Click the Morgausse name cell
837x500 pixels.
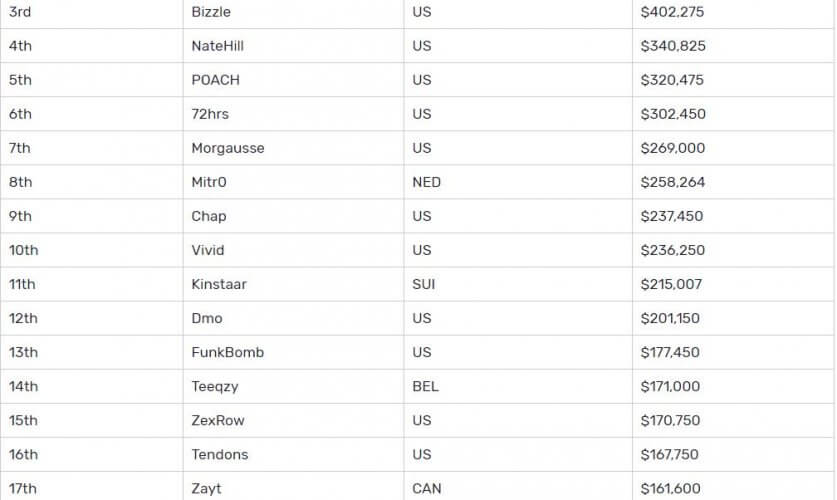[228, 148]
